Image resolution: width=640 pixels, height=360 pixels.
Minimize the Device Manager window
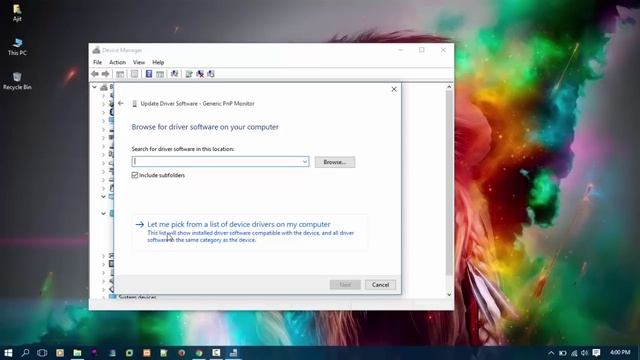pyautogui.click(x=401, y=50)
